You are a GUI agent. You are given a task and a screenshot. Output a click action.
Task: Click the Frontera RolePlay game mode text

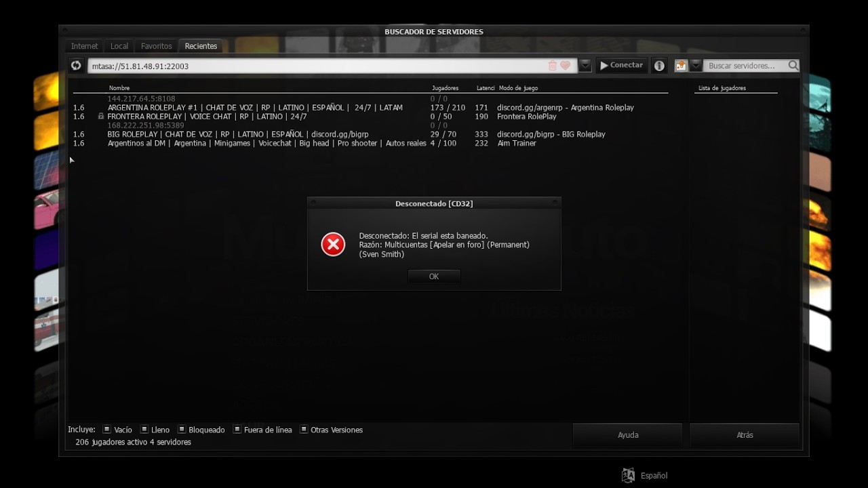(x=526, y=117)
